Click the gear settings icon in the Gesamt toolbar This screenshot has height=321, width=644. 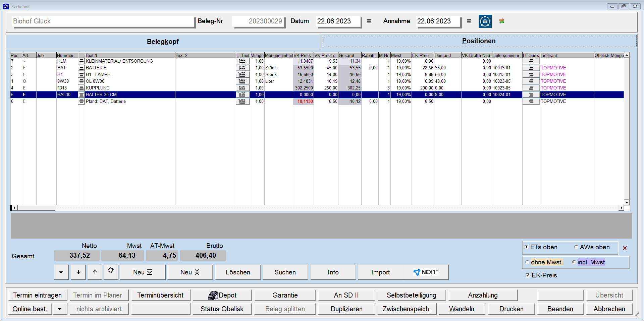[x=111, y=271]
